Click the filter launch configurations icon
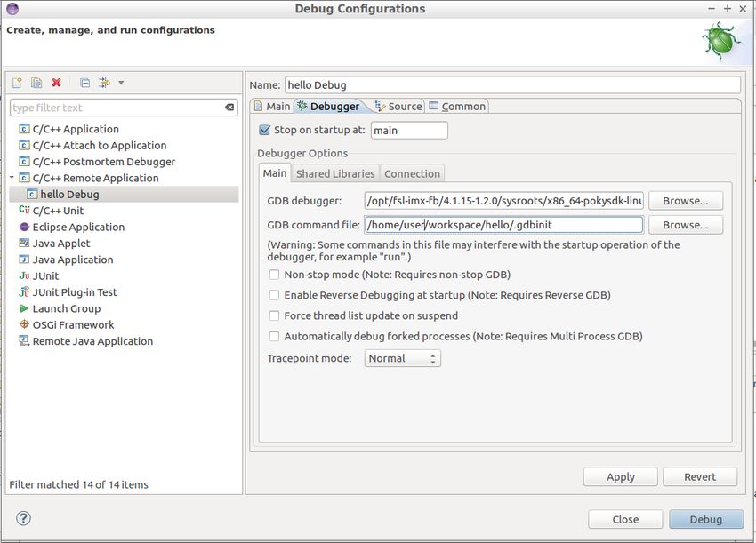Viewport: 756px width, 543px height. 104,83
